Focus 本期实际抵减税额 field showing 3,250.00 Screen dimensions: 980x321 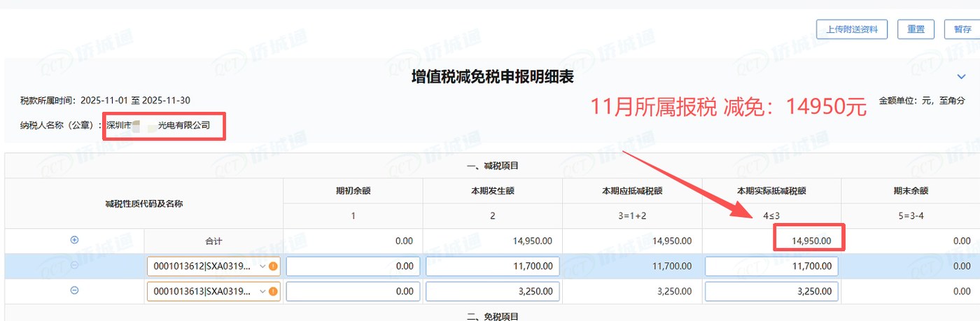(771, 292)
